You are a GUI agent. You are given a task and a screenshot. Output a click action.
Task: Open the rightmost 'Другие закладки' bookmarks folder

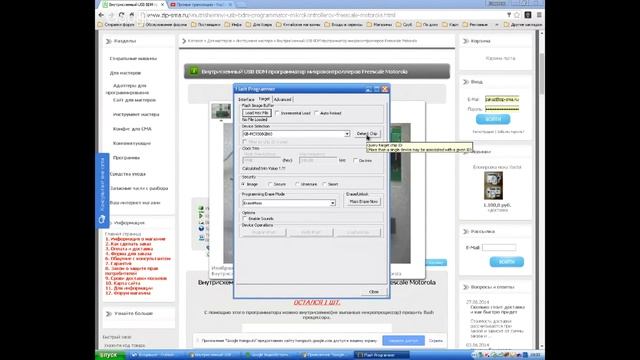523,25
